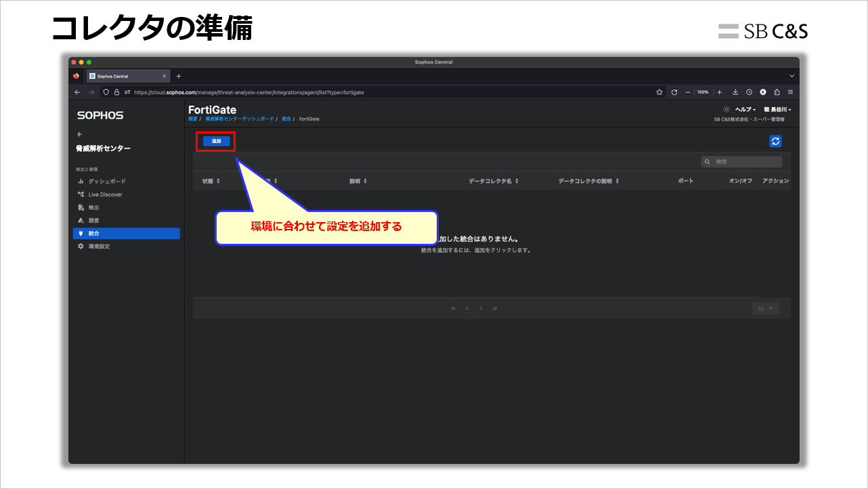Click the 検索 search input field
The image size is (868, 489).
(x=741, y=162)
